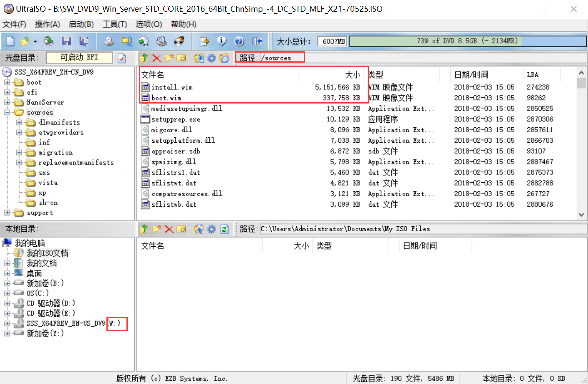
Task: Click the add files icon in local pane toolbar
Action: [x=199, y=229]
